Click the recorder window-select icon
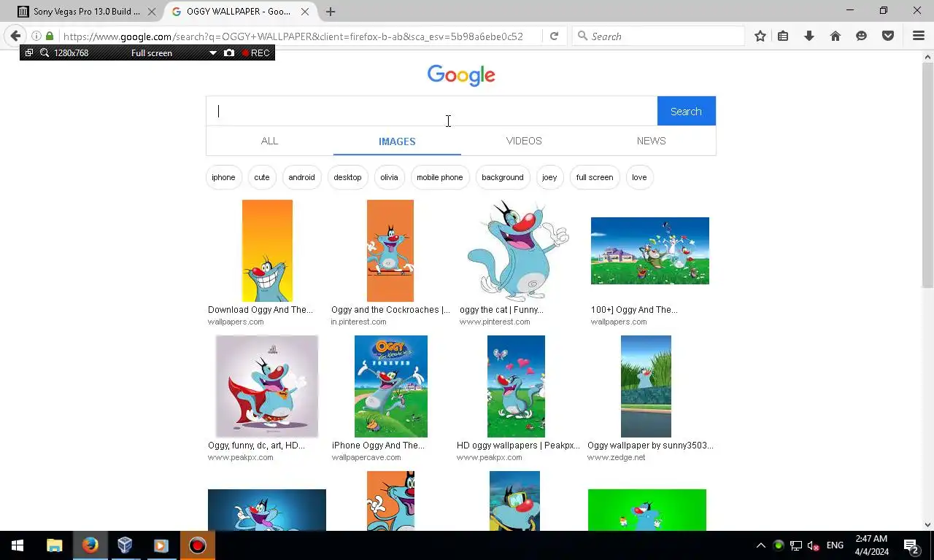Screen dimensions: 934x560 pyautogui.click(x=29, y=52)
